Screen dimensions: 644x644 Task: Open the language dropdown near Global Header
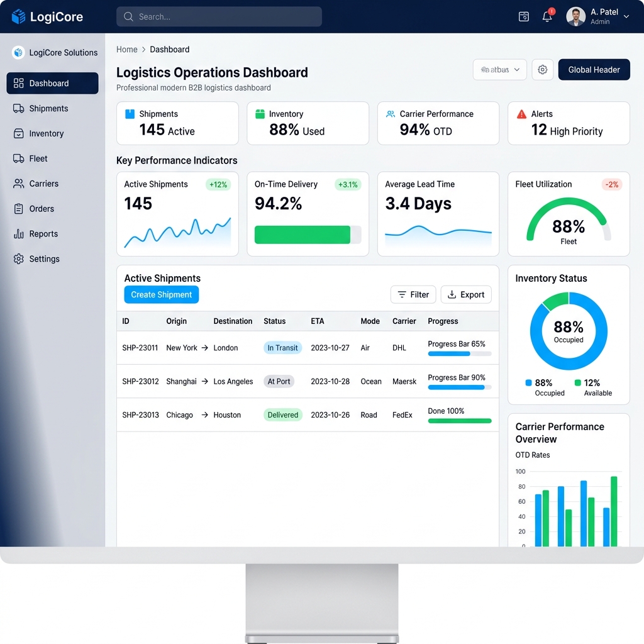pyautogui.click(x=499, y=69)
